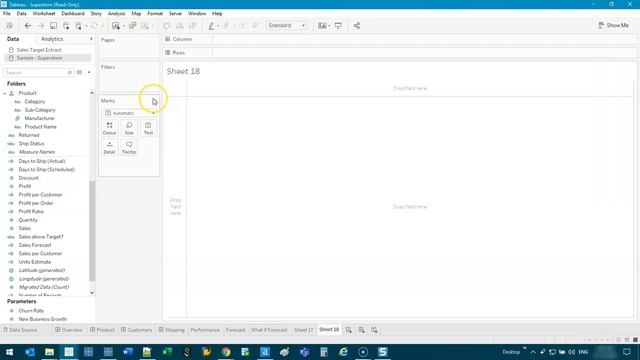Open the Format menu
This screenshot has height=360, width=640.
pyautogui.click(x=155, y=13)
